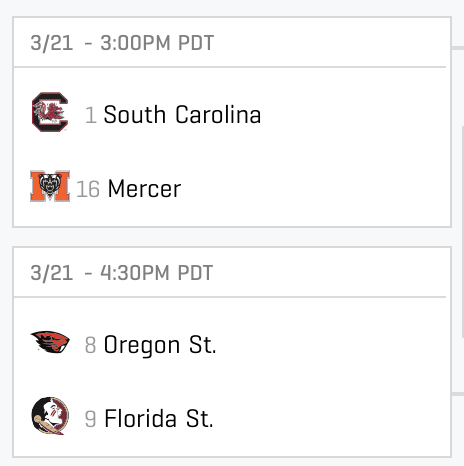Click the South Carolina Gamecocks logo
Image resolution: width=464 pixels, height=466 pixels.
[50, 112]
